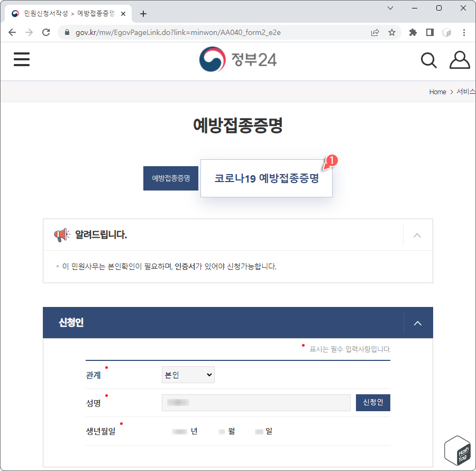Open the hamburger navigation menu
Screen dimensions: 476x471
coord(21,59)
